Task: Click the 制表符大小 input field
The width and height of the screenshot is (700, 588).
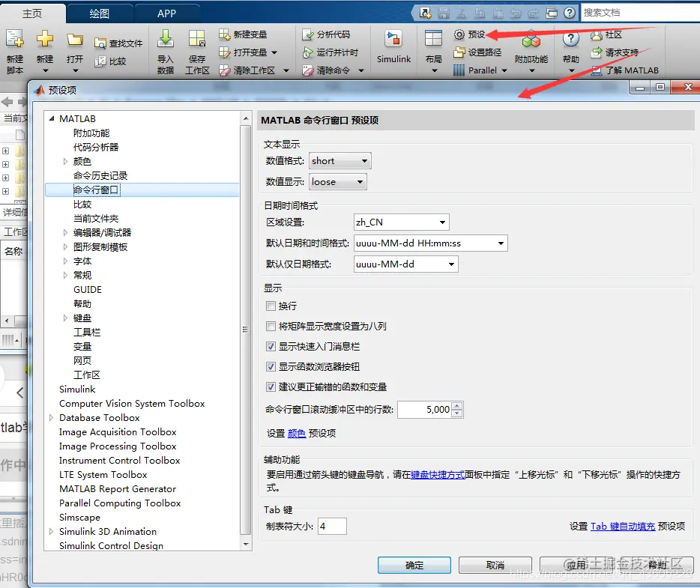Action: tap(332, 527)
